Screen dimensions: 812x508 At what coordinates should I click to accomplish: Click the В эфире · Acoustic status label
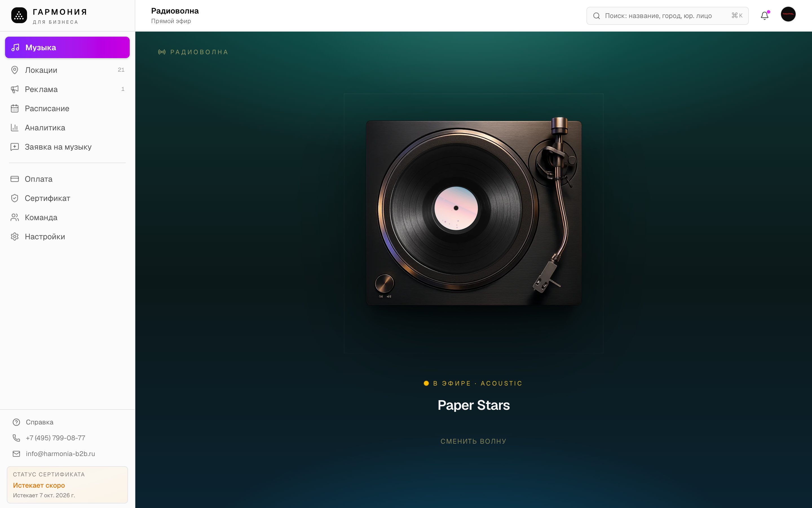473,383
